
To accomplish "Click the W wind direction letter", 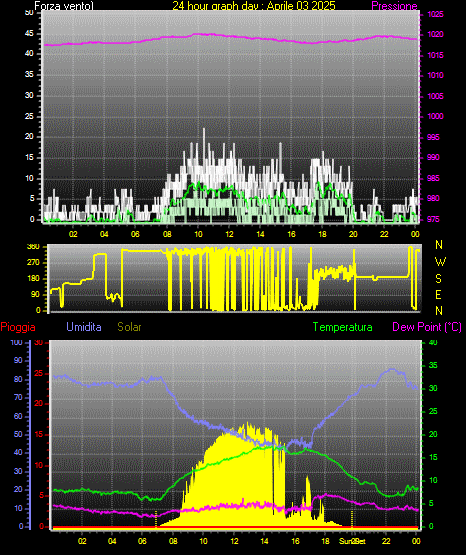I will coord(440,262).
